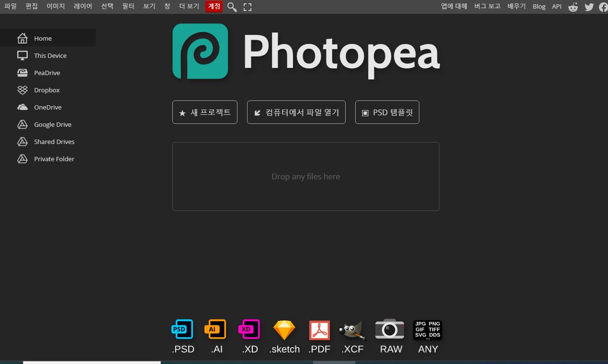608x364 pixels.
Task: Select Shared Drives label in sidebar
Action: (x=54, y=142)
